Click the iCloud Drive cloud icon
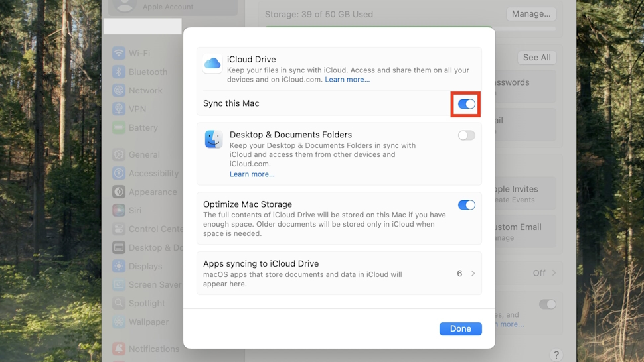This screenshot has height=362, width=644. click(x=212, y=63)
